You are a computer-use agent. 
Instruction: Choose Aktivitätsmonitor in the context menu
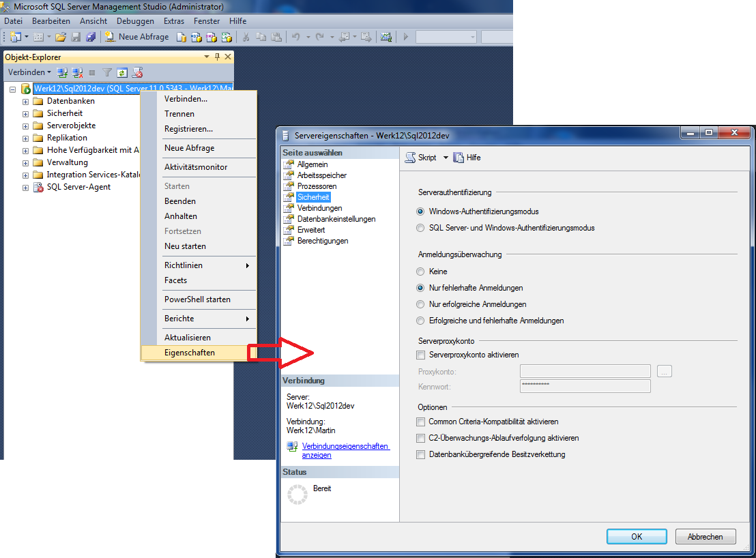(x=199, y=167)
